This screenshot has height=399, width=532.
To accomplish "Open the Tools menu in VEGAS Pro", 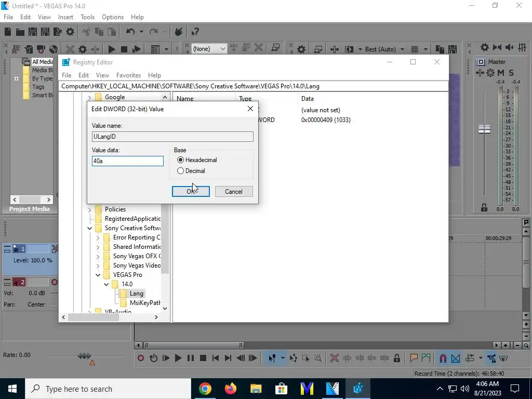I will click(87, 17).
